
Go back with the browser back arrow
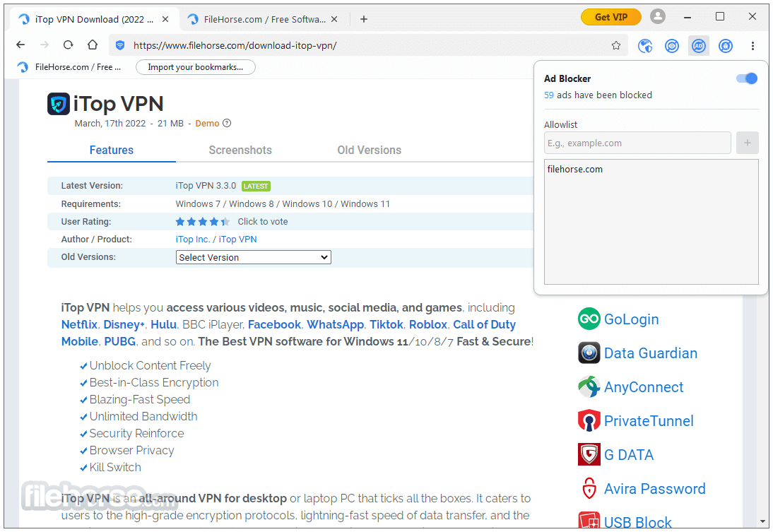tap(20, 45)
